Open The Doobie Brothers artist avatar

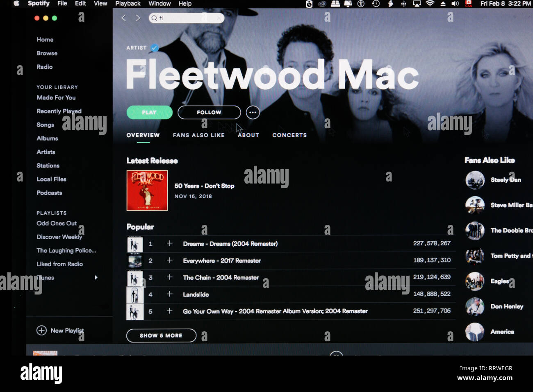click(x=475, y=231)
